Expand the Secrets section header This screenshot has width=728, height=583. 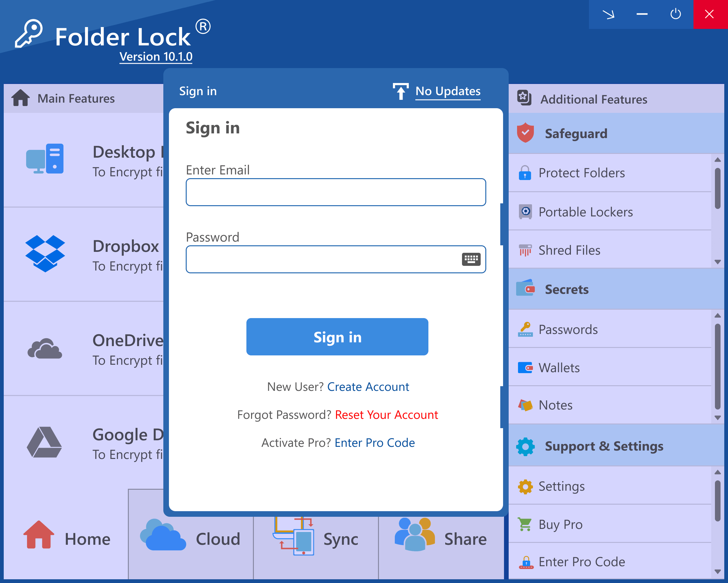[616, 289]
